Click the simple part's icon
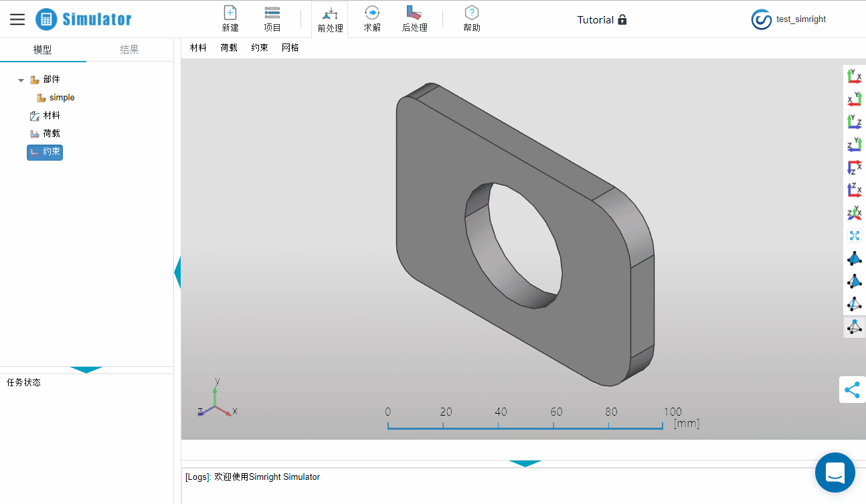The width and height of the screenshot is (866, 504). point(41,98)
